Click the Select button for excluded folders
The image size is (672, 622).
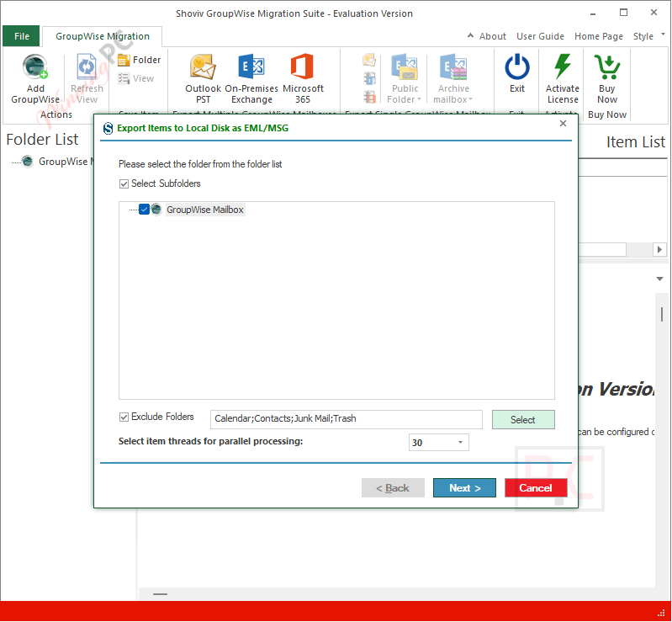pyautogui.click(x=523, y=420)
